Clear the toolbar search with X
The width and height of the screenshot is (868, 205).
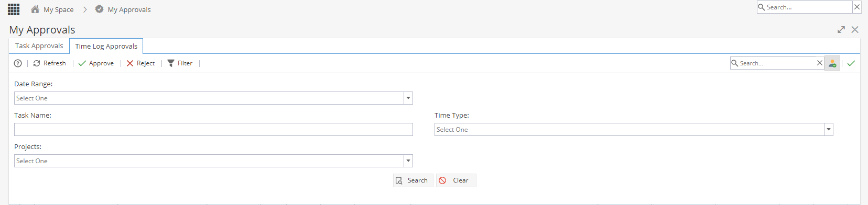[x=820, y=63]
